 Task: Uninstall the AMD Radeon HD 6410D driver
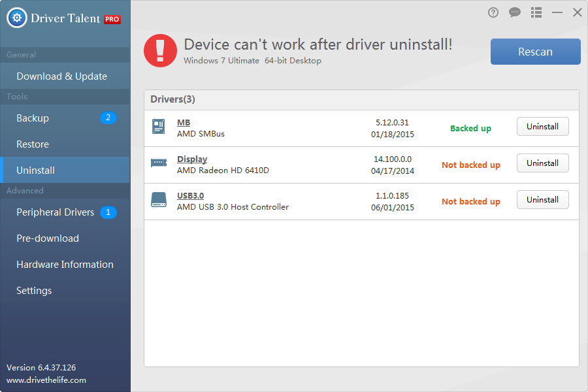coord(543,163)
